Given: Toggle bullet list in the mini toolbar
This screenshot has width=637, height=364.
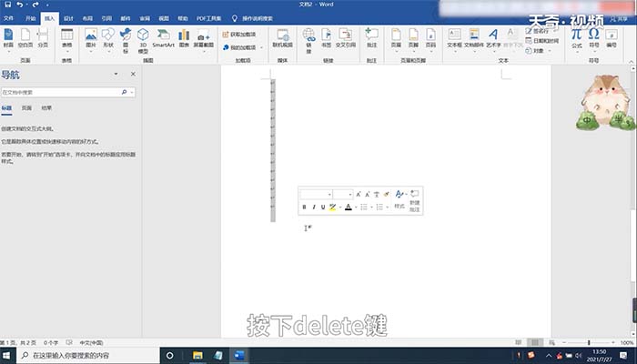Looking at the screenshot, I should tap(364, 207).
